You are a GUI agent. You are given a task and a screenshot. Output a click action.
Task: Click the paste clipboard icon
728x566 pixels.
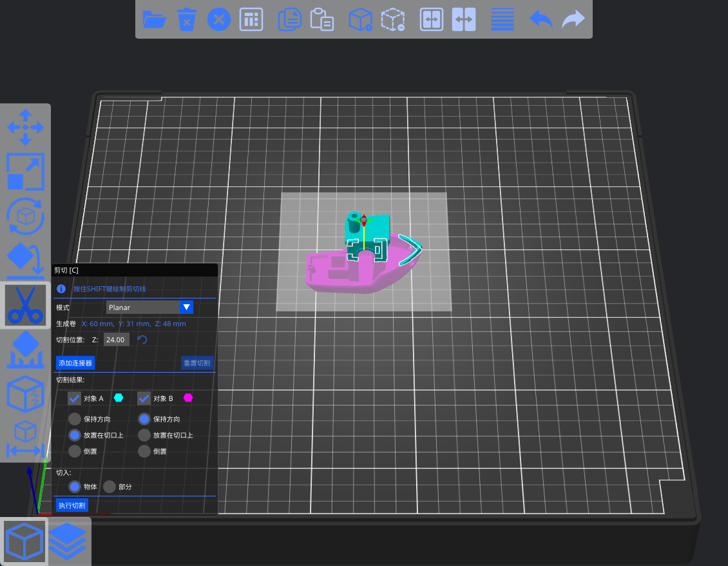tap(321, 19)
